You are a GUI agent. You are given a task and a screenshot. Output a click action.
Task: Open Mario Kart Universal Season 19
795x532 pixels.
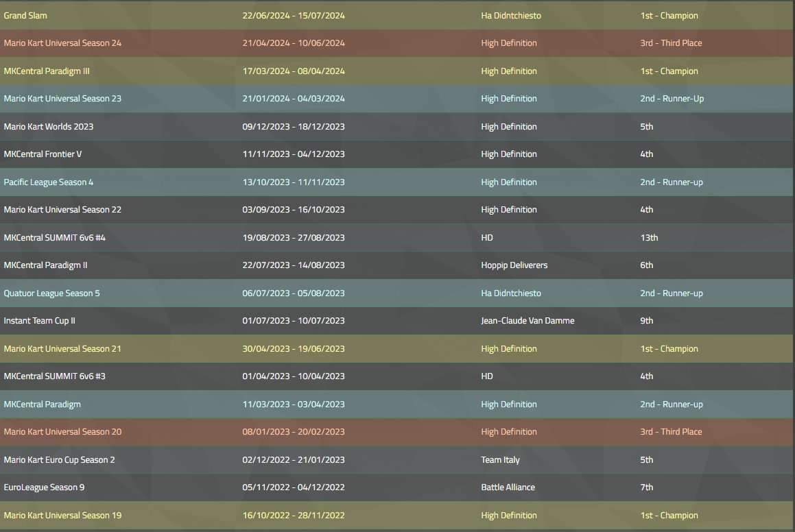(x=62, y=516)
